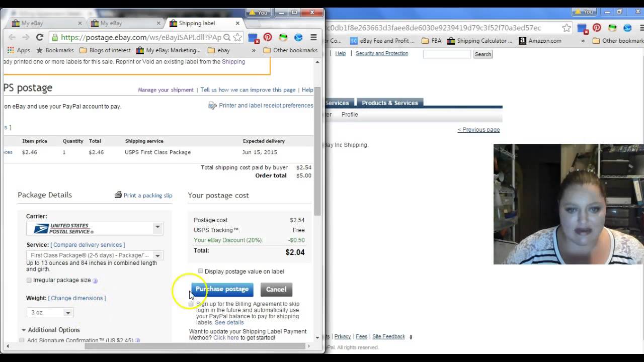
Task: Switch to the second My eBay tab
Action: pos(125,23)
